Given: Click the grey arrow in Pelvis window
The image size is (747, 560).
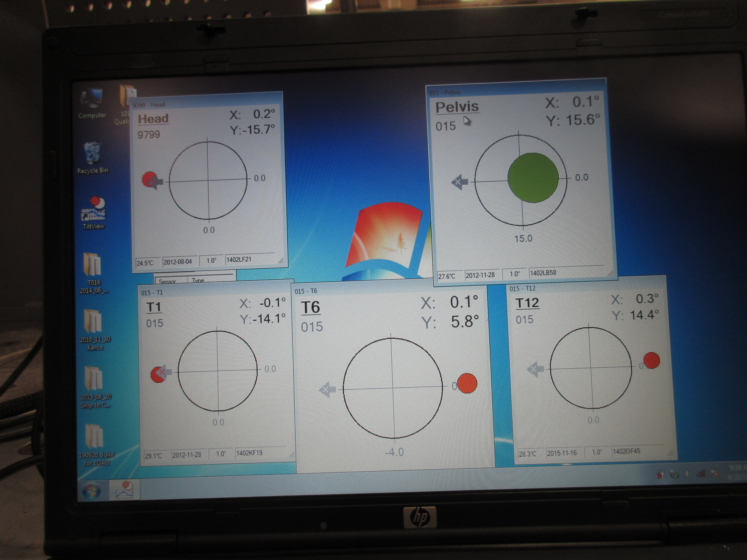Looking at the screenshot, I should click(460, 182).
